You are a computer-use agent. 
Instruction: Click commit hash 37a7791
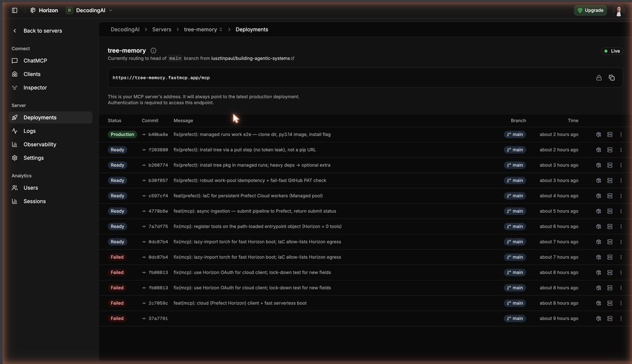(158, 318)
